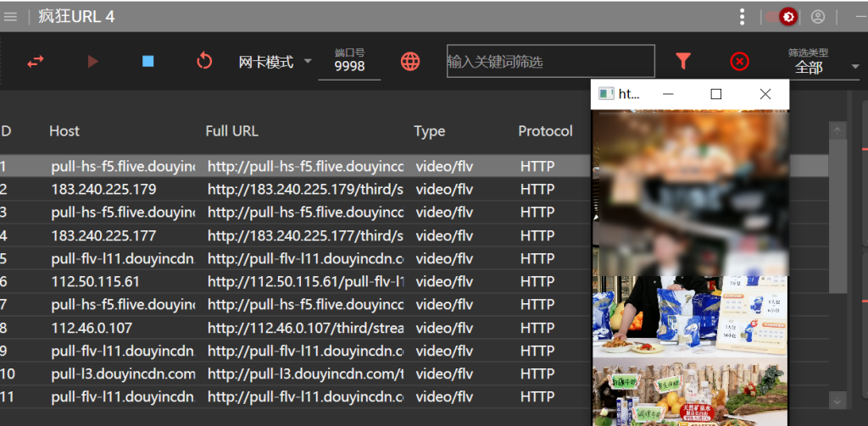Click the table vertical scrollbar thumb
Screen dimensions: 868x426
[x=837, y=216]
